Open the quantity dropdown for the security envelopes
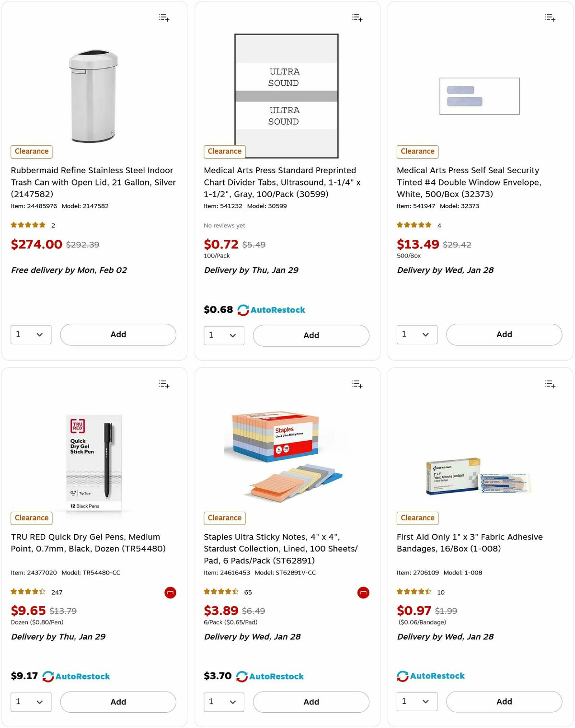This screenshot has width=575, height=728. point(416,334)
